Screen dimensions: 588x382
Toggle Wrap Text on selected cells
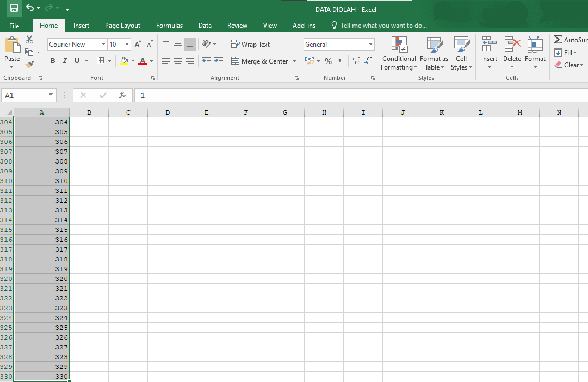pyautogui.click(x=251, y=45)
